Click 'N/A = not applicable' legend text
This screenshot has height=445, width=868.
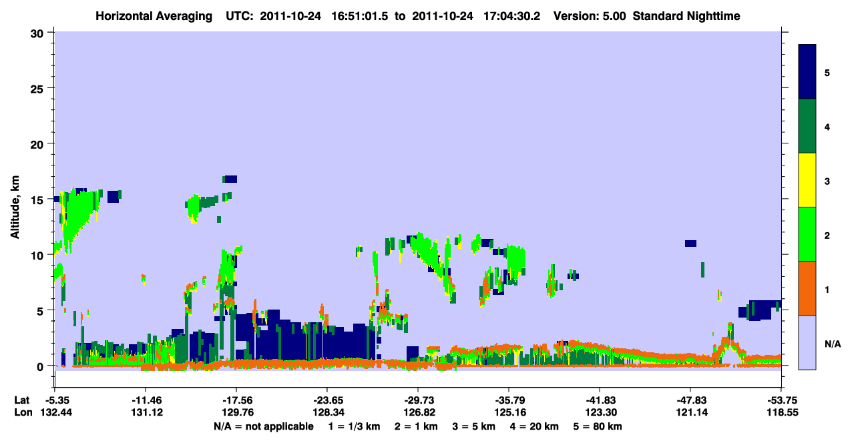pyautogui.click(x=263, y=426)
